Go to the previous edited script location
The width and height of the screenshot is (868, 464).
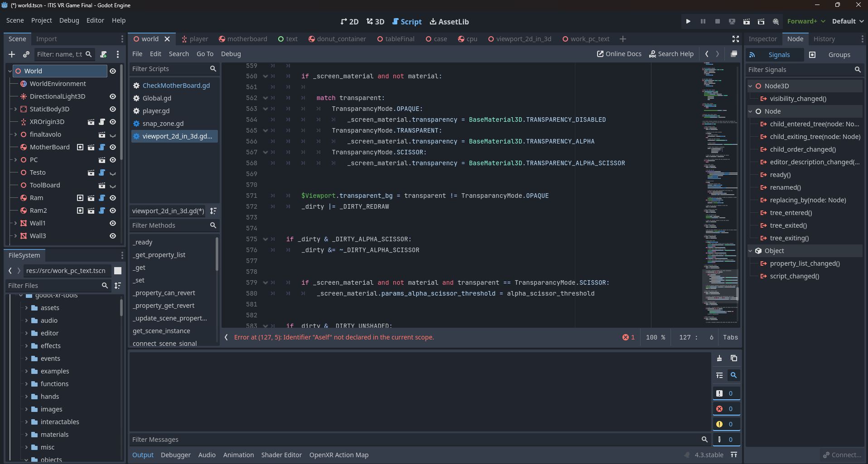[x=707, y=54]
